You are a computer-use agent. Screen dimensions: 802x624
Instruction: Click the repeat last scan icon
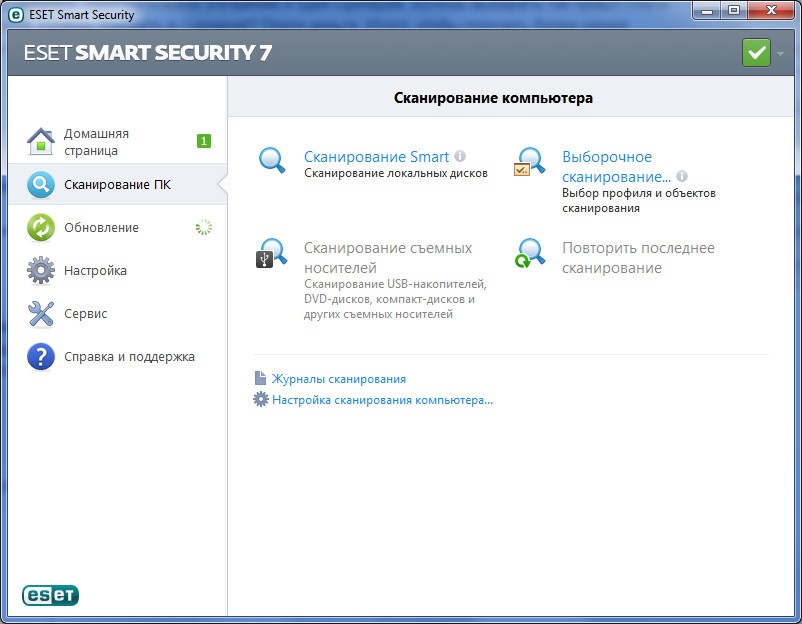[x=530, y=253]
